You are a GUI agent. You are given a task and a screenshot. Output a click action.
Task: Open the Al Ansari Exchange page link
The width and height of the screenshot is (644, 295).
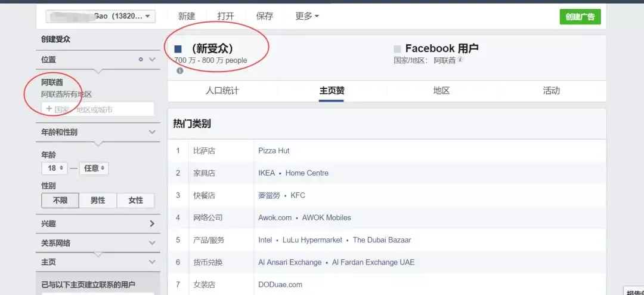coord(290,262)
